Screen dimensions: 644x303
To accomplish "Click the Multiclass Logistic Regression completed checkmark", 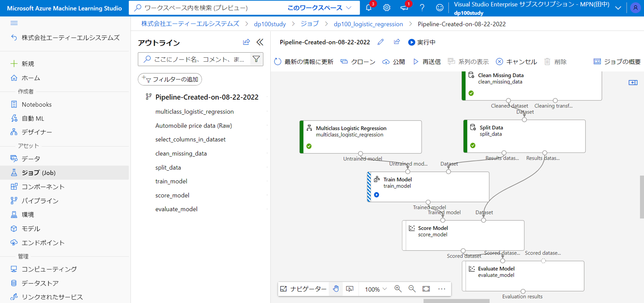I will tap(309, 146).
